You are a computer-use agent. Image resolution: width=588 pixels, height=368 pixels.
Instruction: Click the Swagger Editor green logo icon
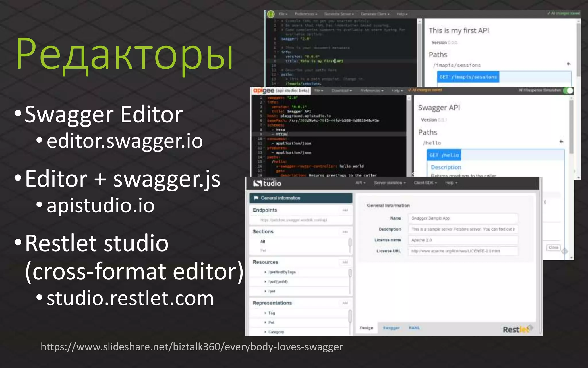coord(271,14)
